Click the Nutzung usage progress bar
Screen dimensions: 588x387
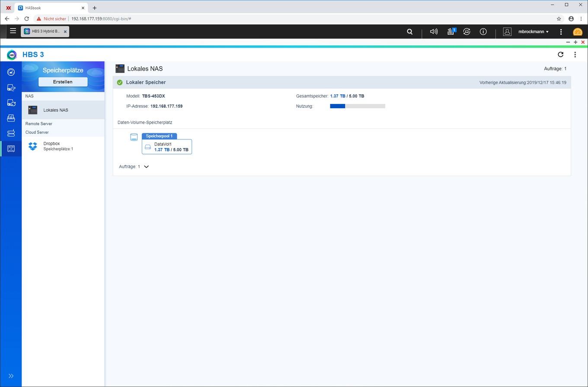point(358,106)
